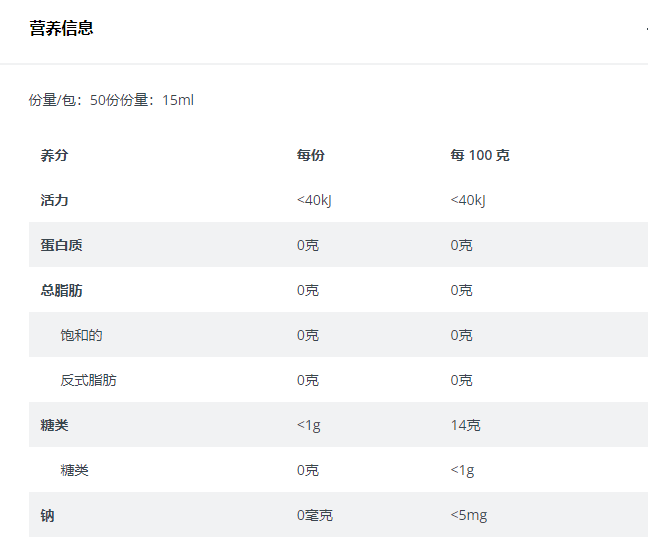Screen dimensions: 648x559
Task: Click the 总脂肪 row label
Action: point(61,290)
